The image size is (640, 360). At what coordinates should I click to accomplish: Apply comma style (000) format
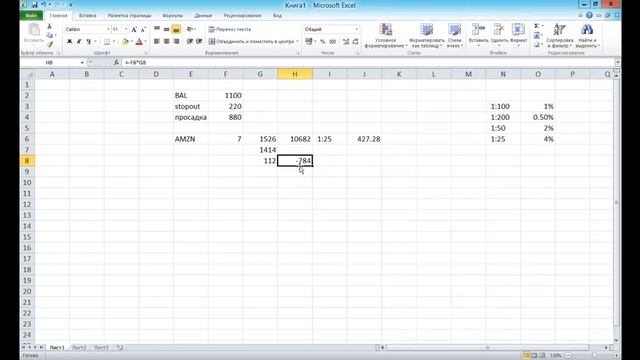click(x=333, y=42)
